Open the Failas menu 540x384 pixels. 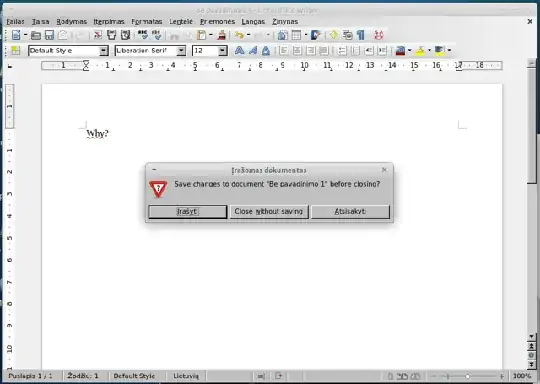(x=15, y=21)
